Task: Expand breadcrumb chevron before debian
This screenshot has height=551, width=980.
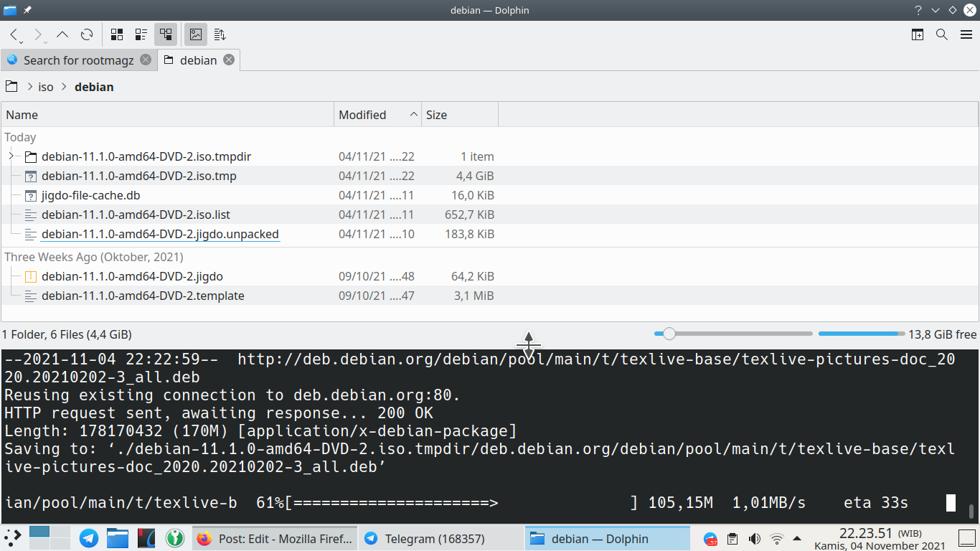Action: click(64, 87)
